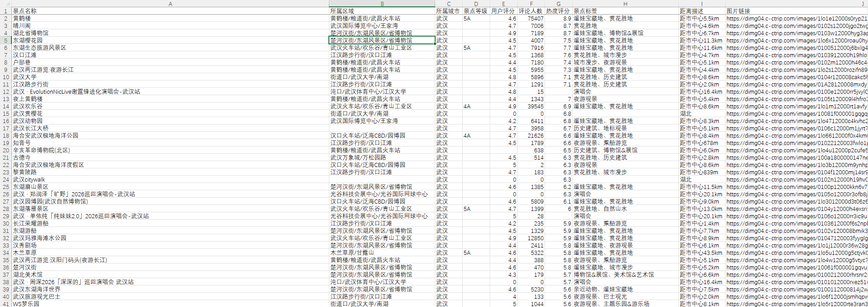Select column D header

click(x=476, y=4)
